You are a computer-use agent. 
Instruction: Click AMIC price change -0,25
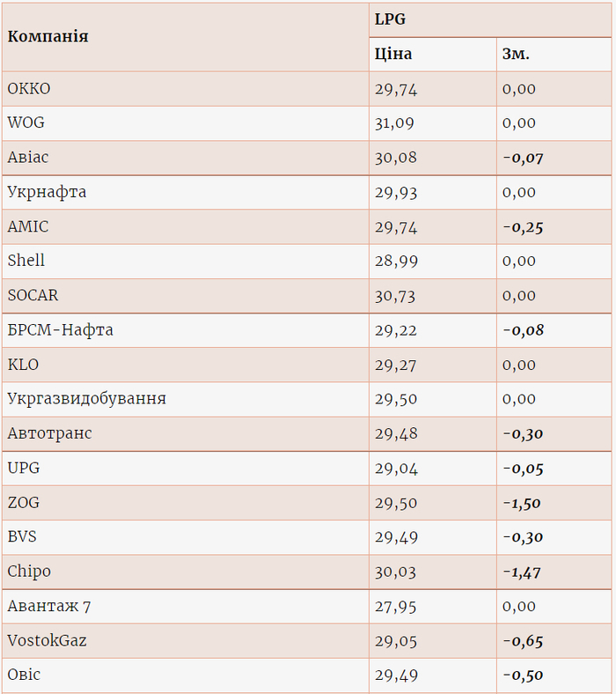523,226
